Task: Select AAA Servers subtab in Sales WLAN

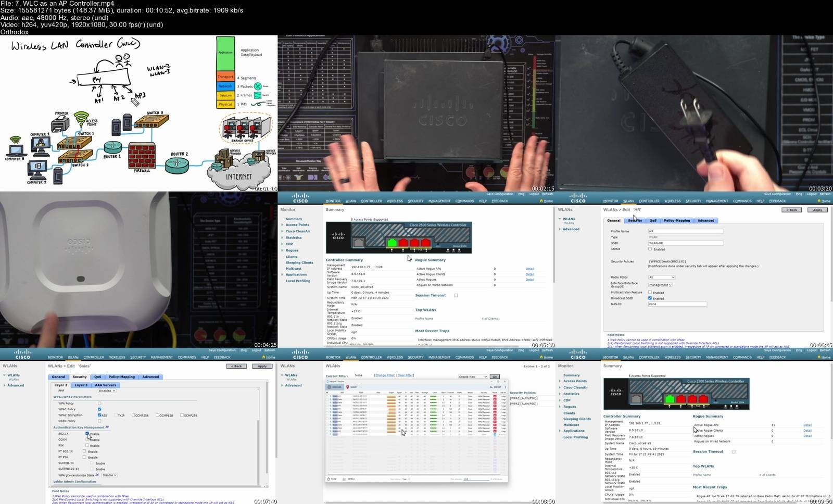Action: [x=106, y=385]
